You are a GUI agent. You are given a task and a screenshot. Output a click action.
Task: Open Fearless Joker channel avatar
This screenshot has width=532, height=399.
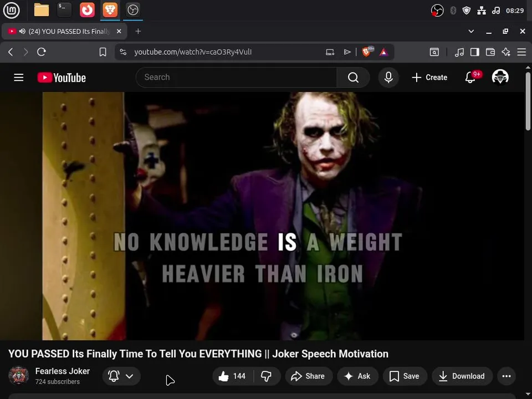[18, 375]
